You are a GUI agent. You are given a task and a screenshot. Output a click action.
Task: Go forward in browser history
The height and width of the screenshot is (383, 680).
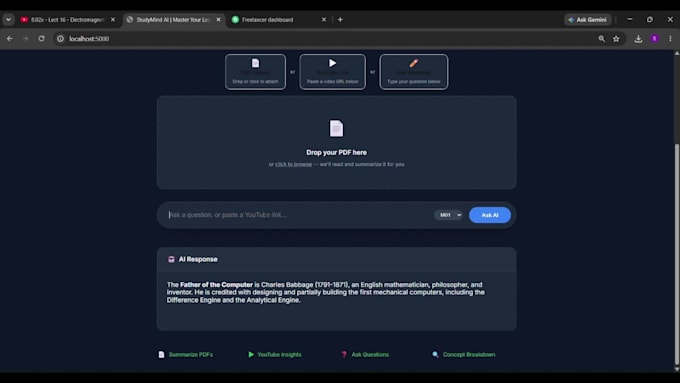25,39
